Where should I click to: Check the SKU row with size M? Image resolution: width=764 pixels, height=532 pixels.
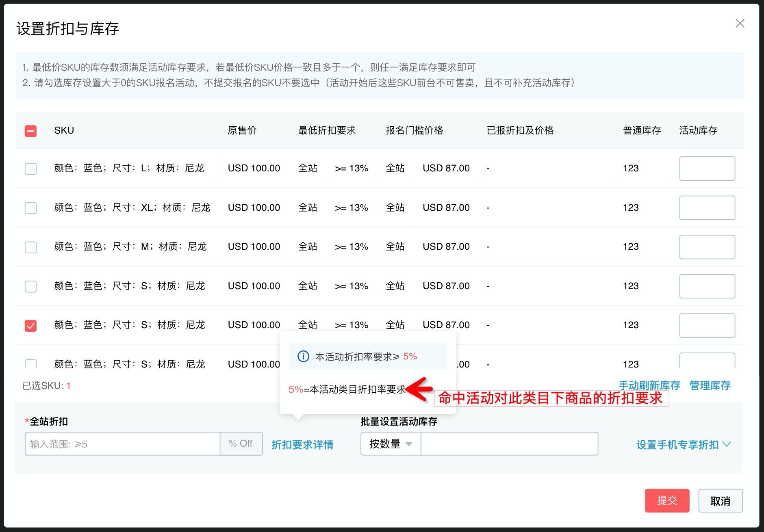coord(30,247)
